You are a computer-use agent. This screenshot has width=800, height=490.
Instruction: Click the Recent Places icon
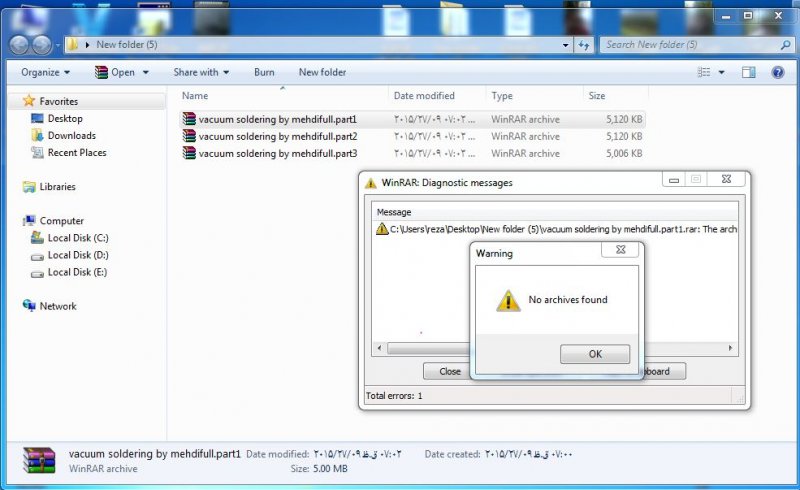(x=37, y=152)
